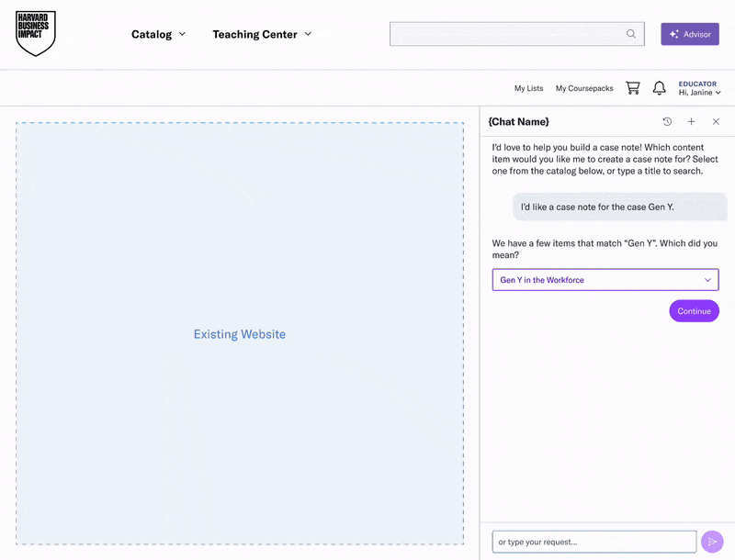Screen dimensions: 735x560
Task: Expand the Teaching Center menu
Action: tap(262, 34)
